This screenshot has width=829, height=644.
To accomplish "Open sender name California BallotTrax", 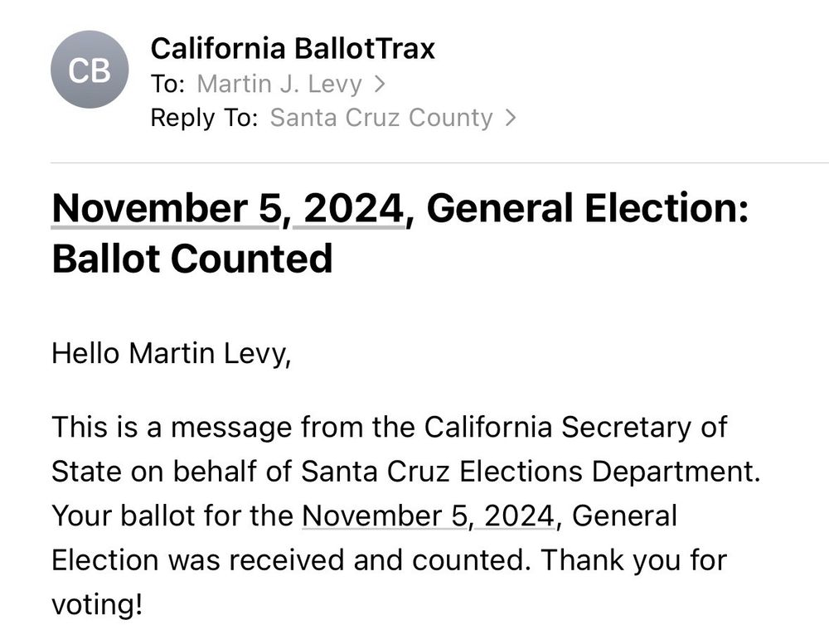I will (293, 49).
